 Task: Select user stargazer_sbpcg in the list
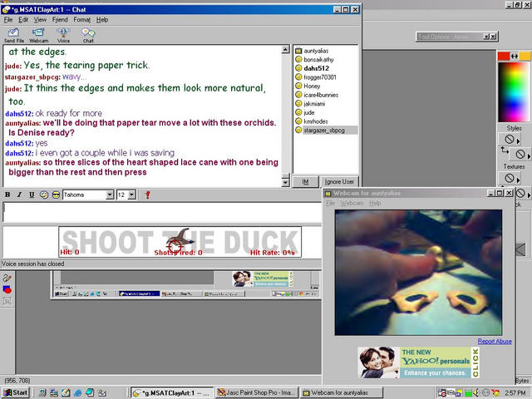pyautogui.click(x=324, y=130)
